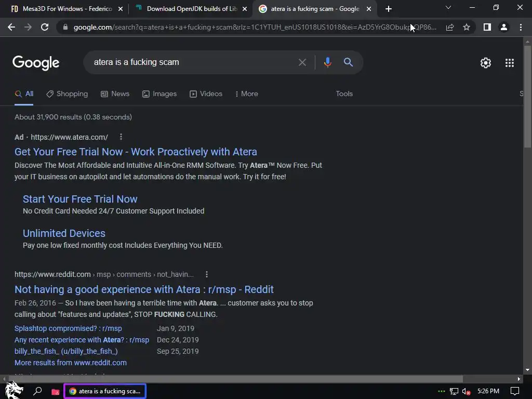Open the Unlimited Devices link
This screenshot has width=532, height=399.
[64, 233]
